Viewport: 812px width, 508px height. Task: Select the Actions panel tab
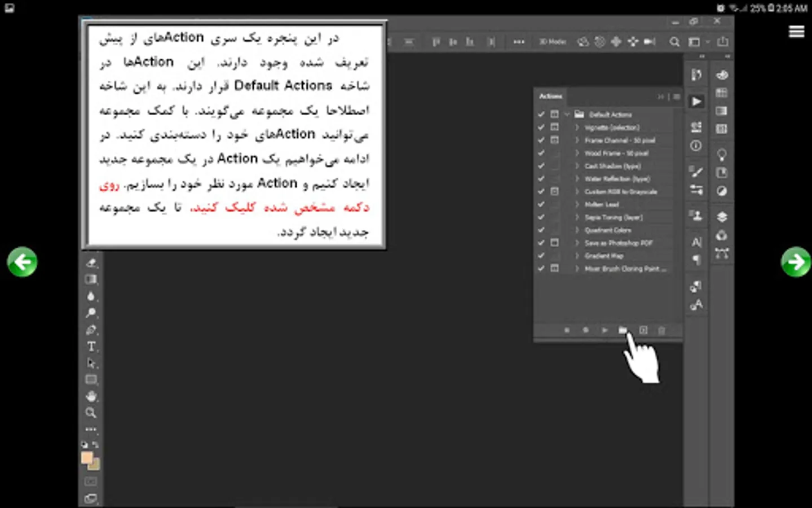pos(551,96)
